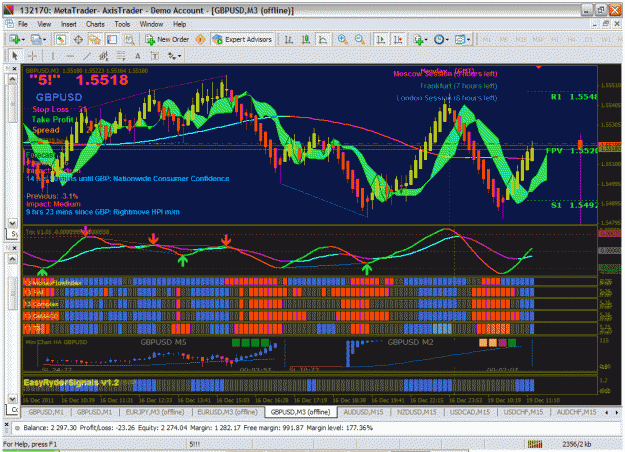Toggle the Market Watch window

tap(61, 39)
